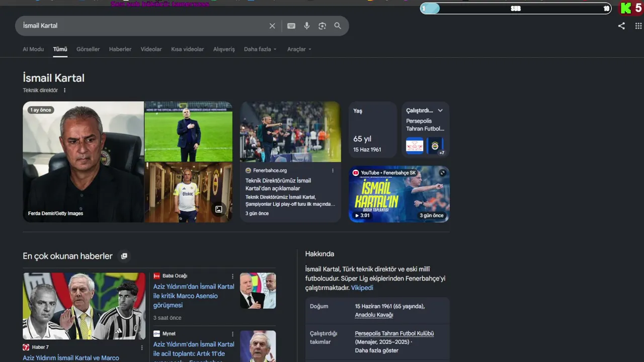Switch to the Görseller tab
The image size is (644, 362).
tap(88, 49)
